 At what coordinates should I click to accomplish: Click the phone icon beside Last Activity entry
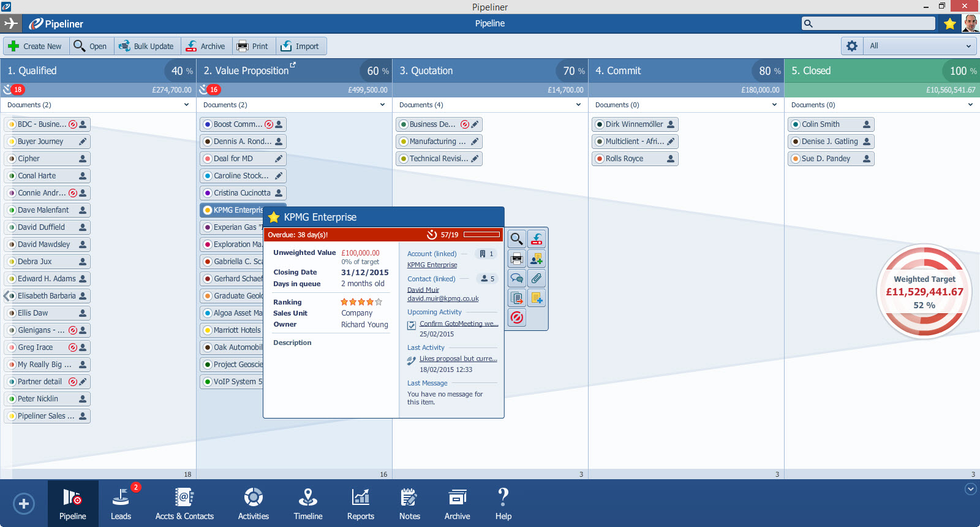(x=412, y=361)
